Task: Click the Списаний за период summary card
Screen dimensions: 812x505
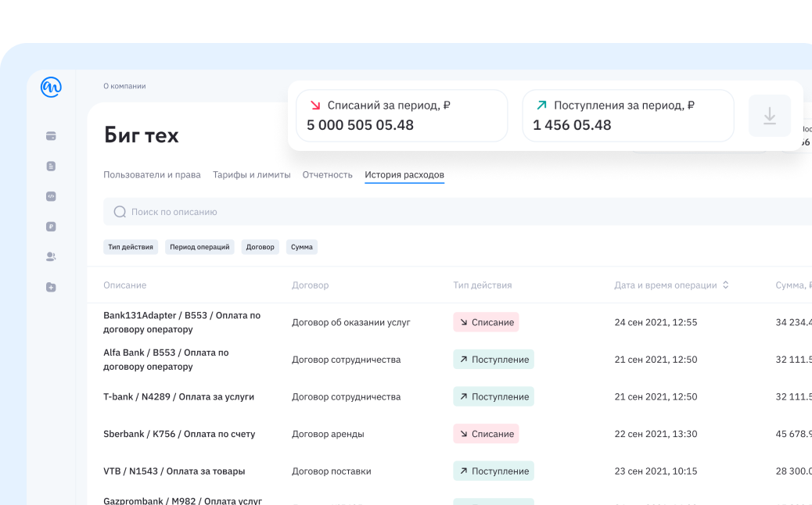Action: 401,116
